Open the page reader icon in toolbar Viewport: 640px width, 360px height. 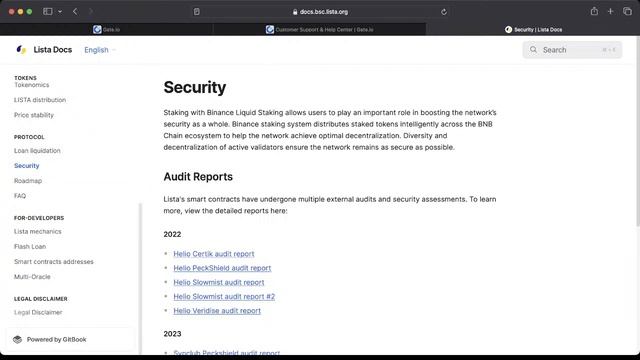click(x=197, y=12)
